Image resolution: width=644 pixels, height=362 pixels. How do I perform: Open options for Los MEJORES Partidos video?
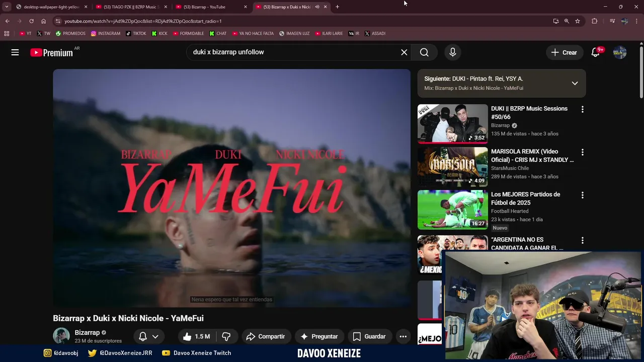point(583,195)
